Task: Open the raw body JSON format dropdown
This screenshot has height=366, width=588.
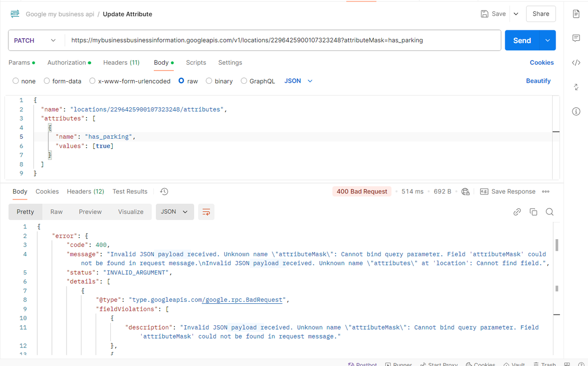Action: (298, 81)
